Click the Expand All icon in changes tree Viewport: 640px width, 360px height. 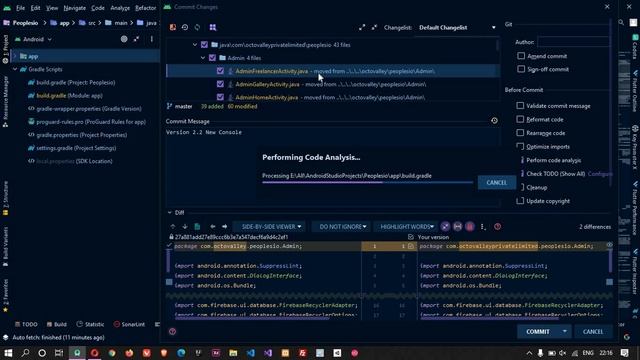(362, 27)
